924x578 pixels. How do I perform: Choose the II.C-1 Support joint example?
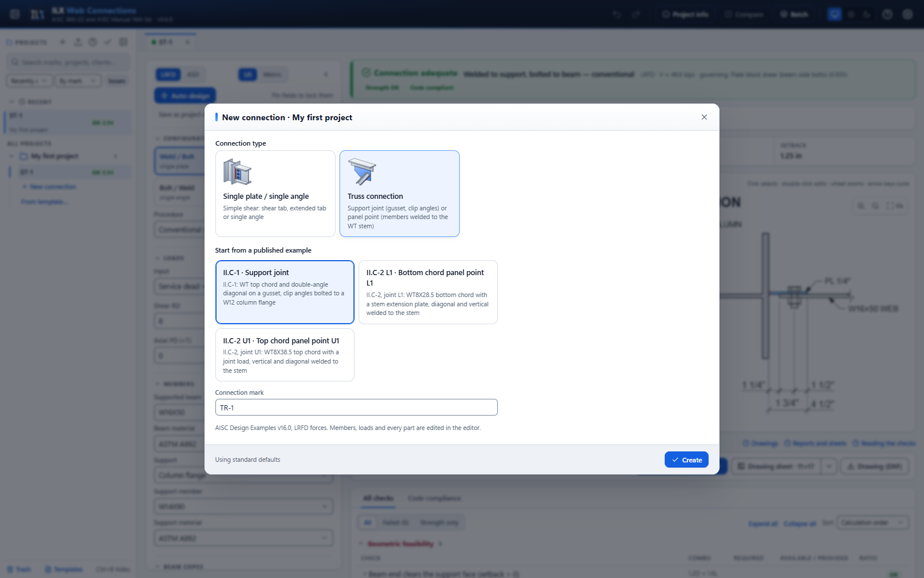click(x=285, y=292)
